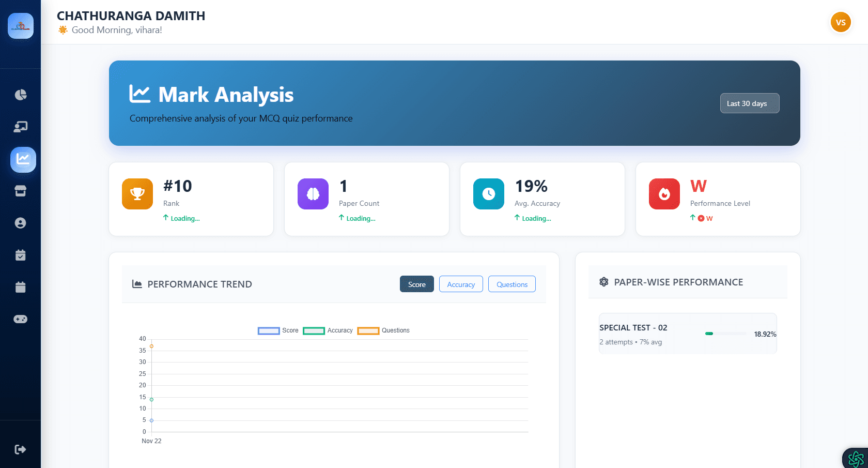Select the Score view in Performance Trend
868x468 pixels.
click(416, 284)
